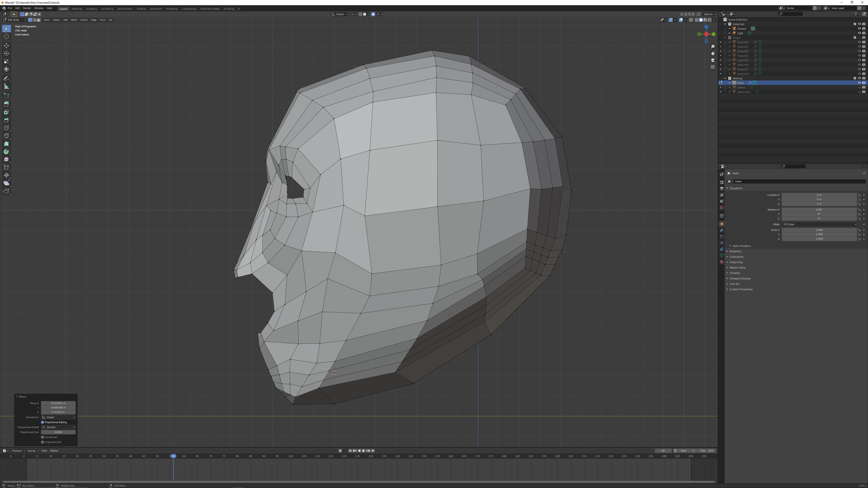Image resolution: width=868 pixels, height=488 pixels.
Task: Select the Poly Build tool
Action: coord(6,144)
